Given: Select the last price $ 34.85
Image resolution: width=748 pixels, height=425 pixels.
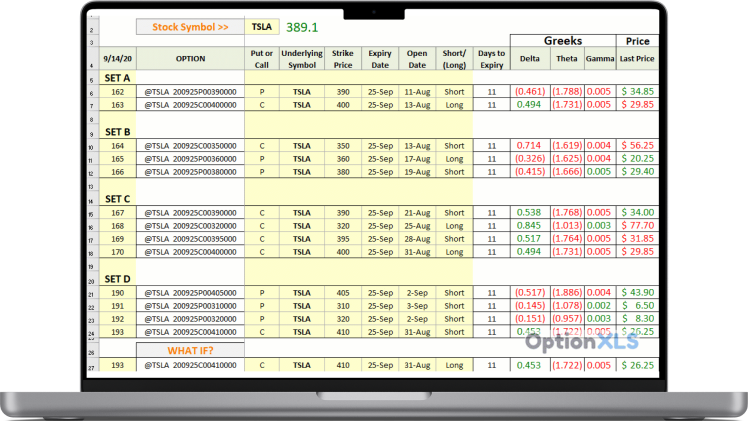Looking at the screenshot, I should (637, 92).
